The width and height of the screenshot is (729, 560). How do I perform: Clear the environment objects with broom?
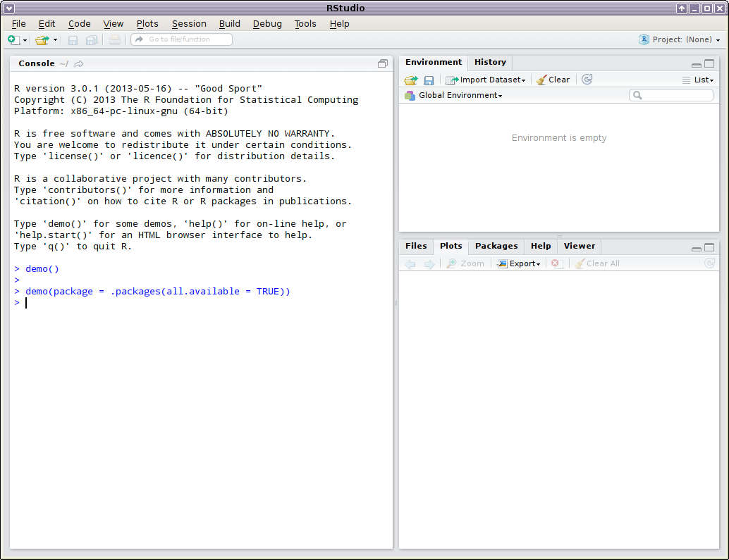click(553, 80)
